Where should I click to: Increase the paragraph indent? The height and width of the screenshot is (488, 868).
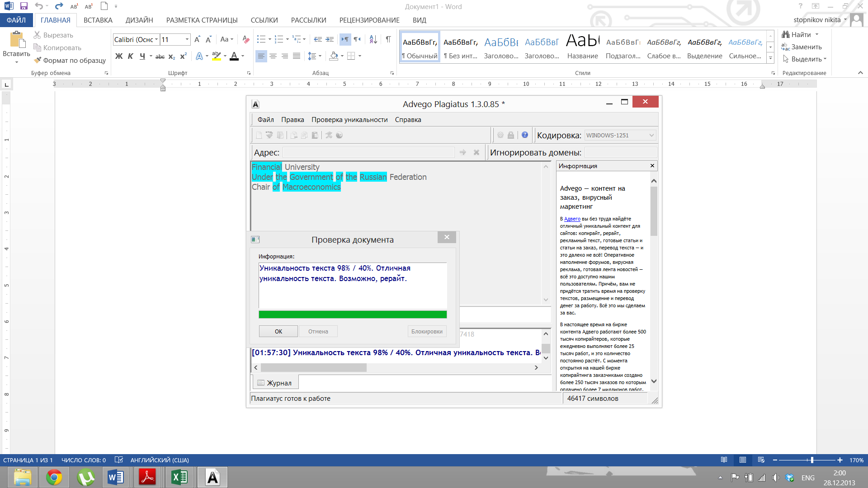click(330, 39)
